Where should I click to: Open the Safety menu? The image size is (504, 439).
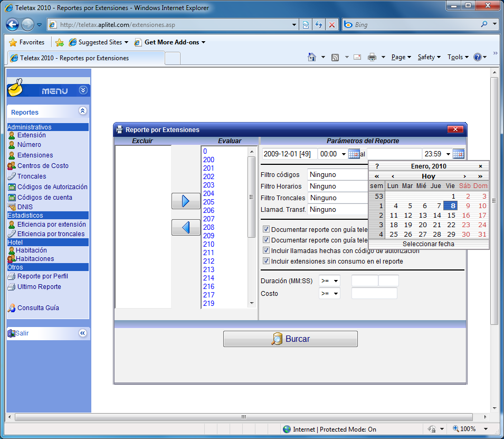coord(429,57)
